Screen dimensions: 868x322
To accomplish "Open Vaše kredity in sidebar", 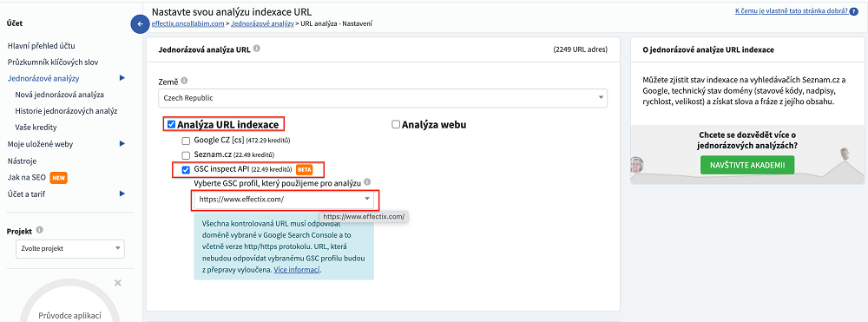I will 36,128.
